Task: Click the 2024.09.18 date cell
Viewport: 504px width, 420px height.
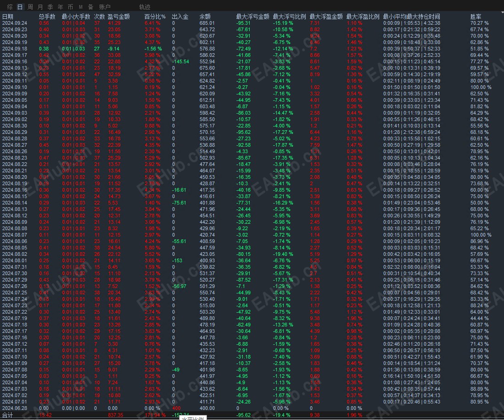Action: tap(15, 49)
